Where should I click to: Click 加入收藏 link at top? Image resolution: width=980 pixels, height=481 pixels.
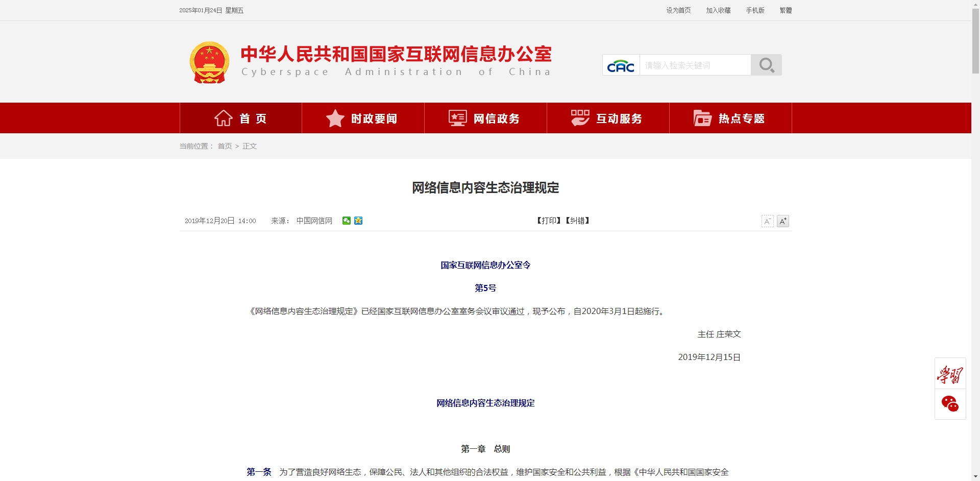click(x=718, y=10)
